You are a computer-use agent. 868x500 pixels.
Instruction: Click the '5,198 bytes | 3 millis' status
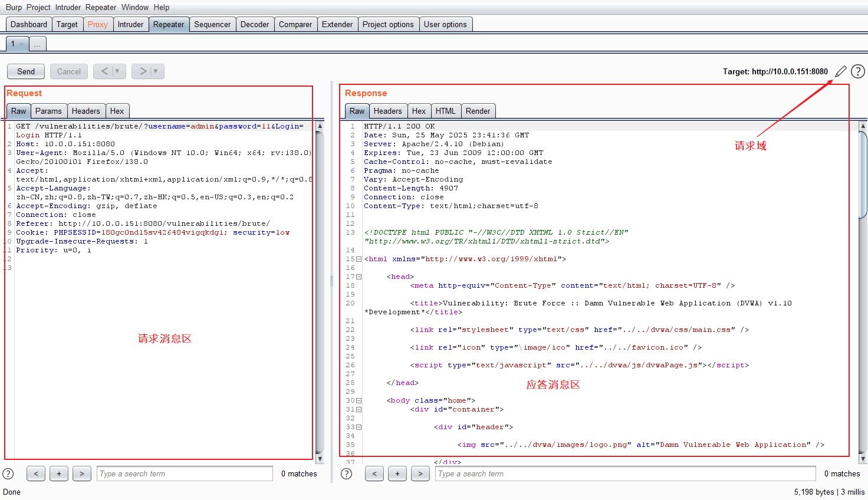(x=829, y=492)
